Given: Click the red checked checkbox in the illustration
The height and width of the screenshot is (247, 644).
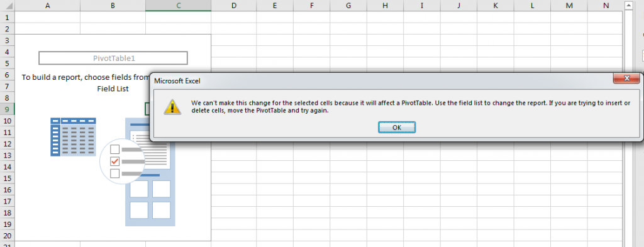Looking at the screenshot, I should (115, 162).
